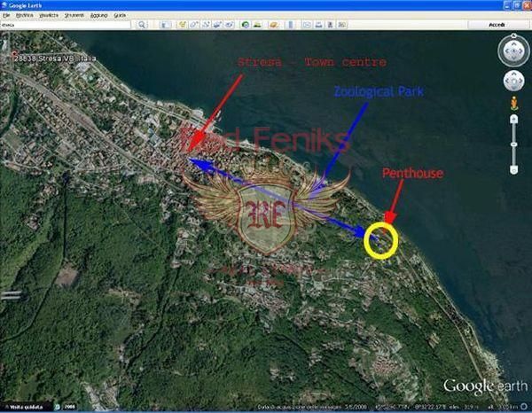Open the File menu

[6, 15]
